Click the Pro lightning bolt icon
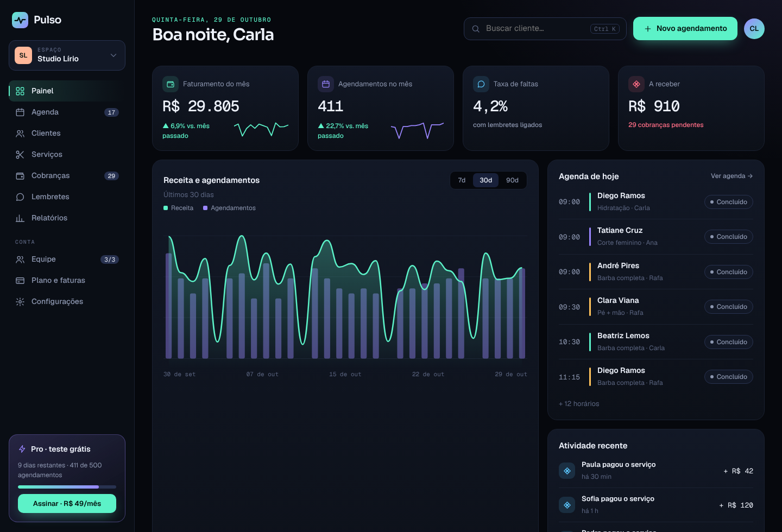This screenshot has height=532, width=782. [x=22, y=449]
